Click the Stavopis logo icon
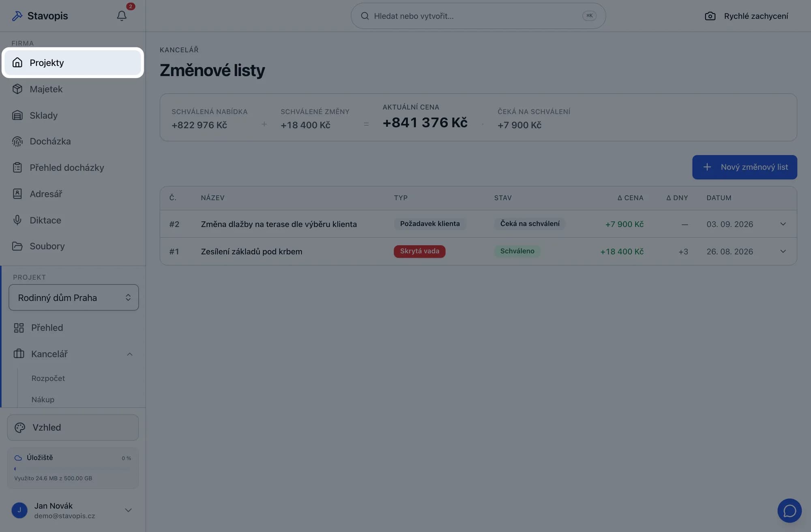This screenshot has height=532, width=811. coord(17,16)
